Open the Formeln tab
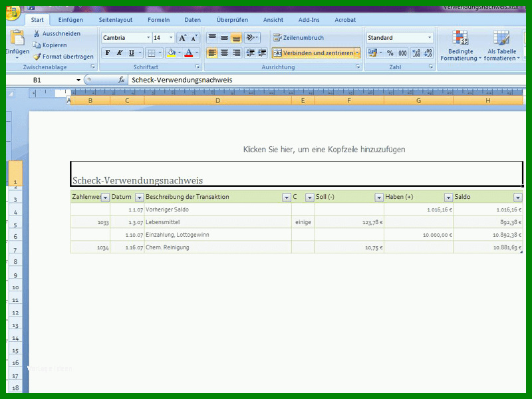 pos(158,20)
